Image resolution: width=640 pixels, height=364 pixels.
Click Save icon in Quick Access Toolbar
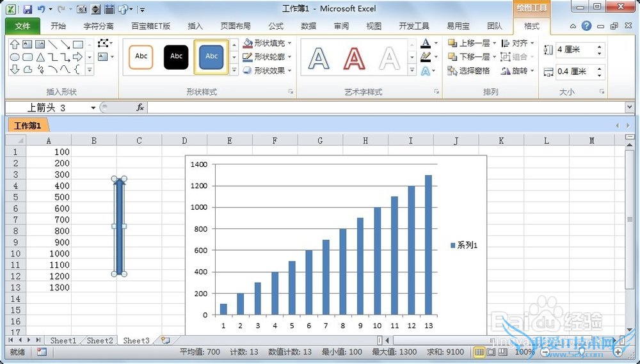point(27,9)
